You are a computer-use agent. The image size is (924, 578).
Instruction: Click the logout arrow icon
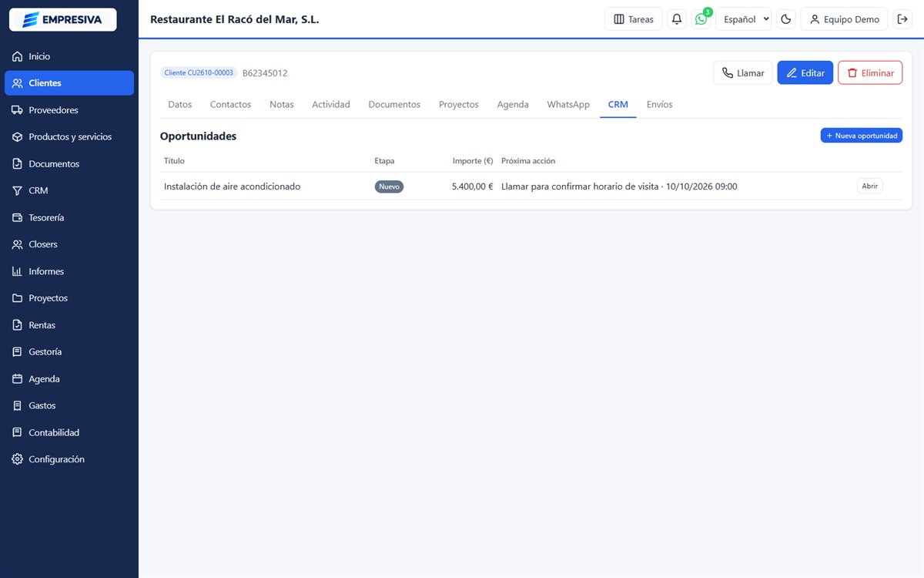click(902, 19)
